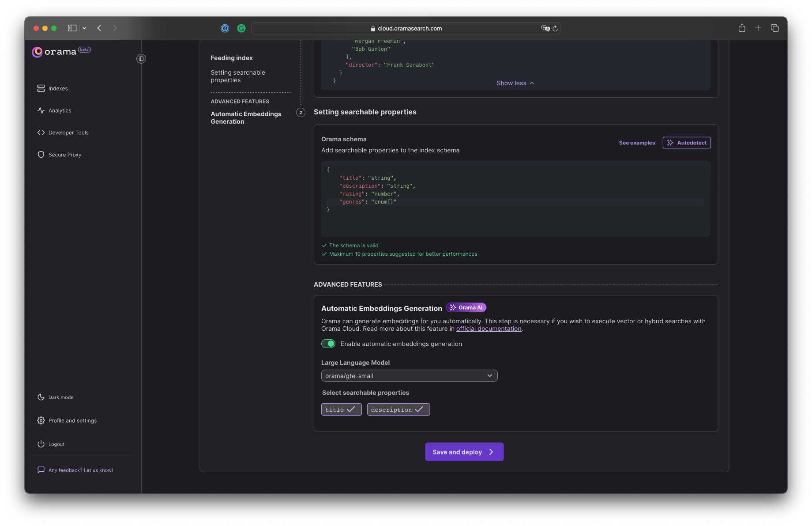
Task: Open the Large Language Model dropdown
Action: click(x=409, y=376)
